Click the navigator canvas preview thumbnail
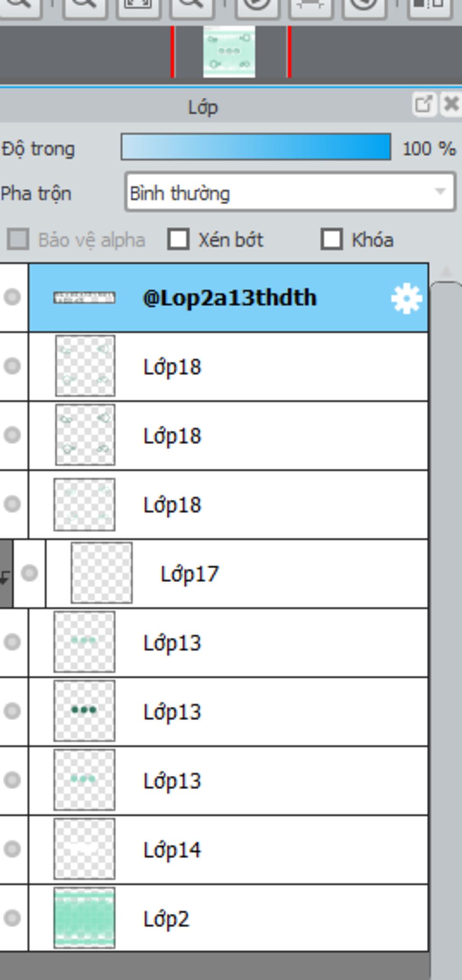This screenshot has height=980, width=462. coord(229,51)
